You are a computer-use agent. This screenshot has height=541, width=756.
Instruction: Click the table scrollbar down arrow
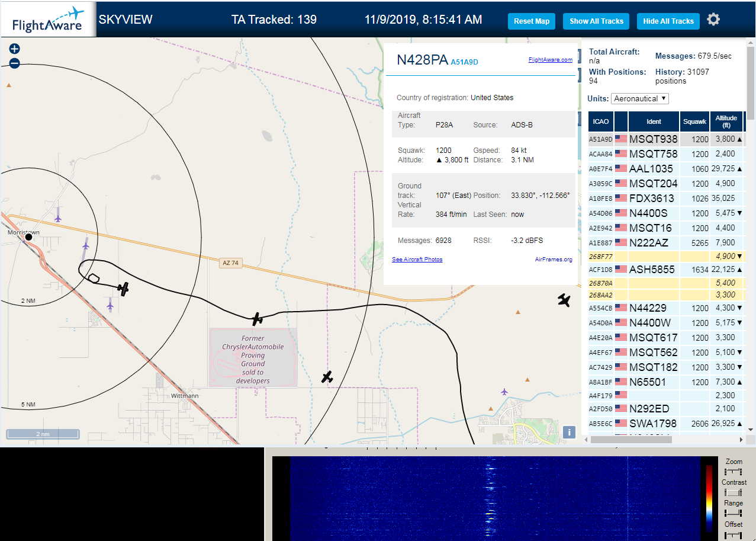(751, 430)
